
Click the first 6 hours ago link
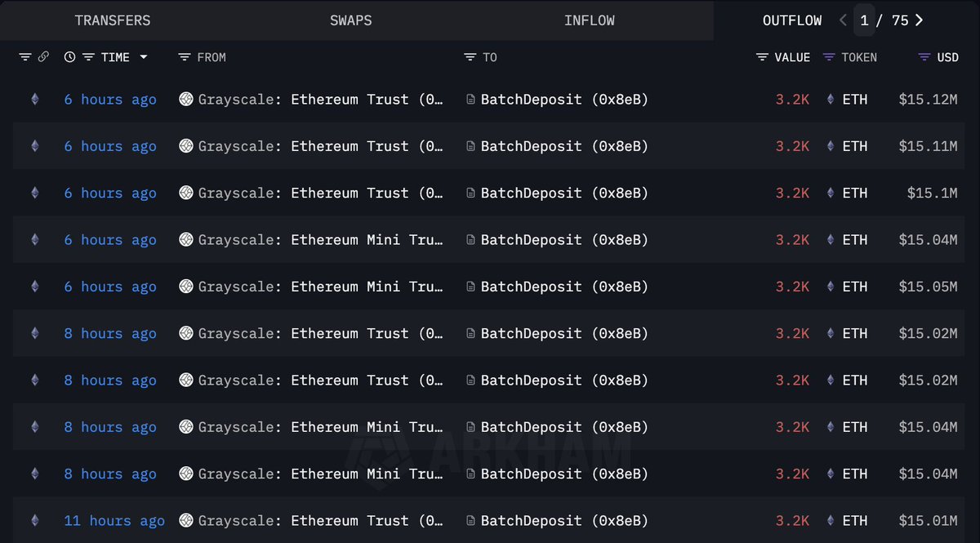coord(109,99)
